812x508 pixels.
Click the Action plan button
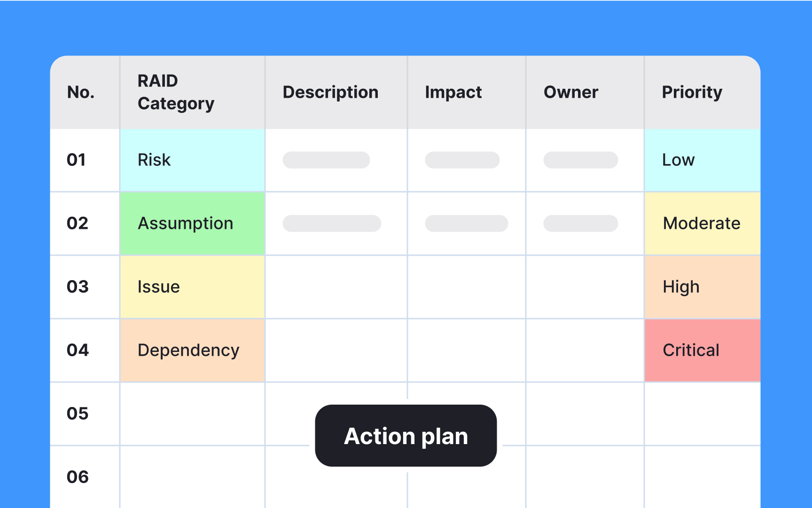pyautogui.click(x=406, y=436)
